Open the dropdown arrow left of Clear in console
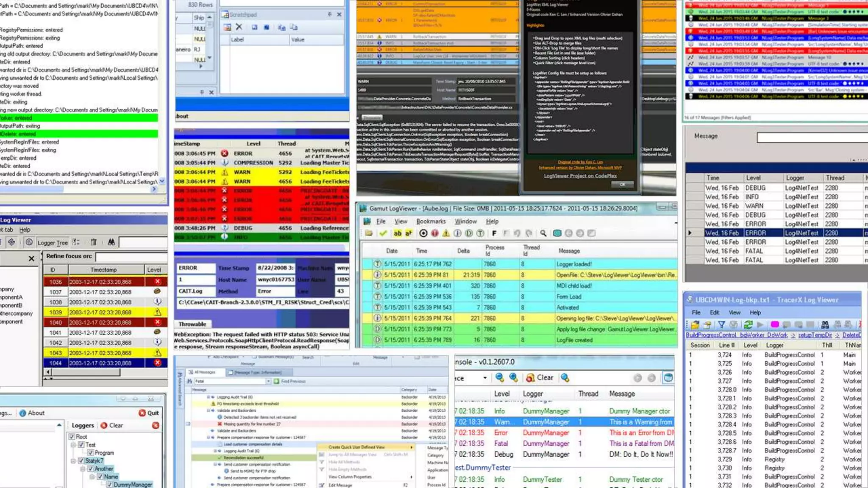 (485, 378)
